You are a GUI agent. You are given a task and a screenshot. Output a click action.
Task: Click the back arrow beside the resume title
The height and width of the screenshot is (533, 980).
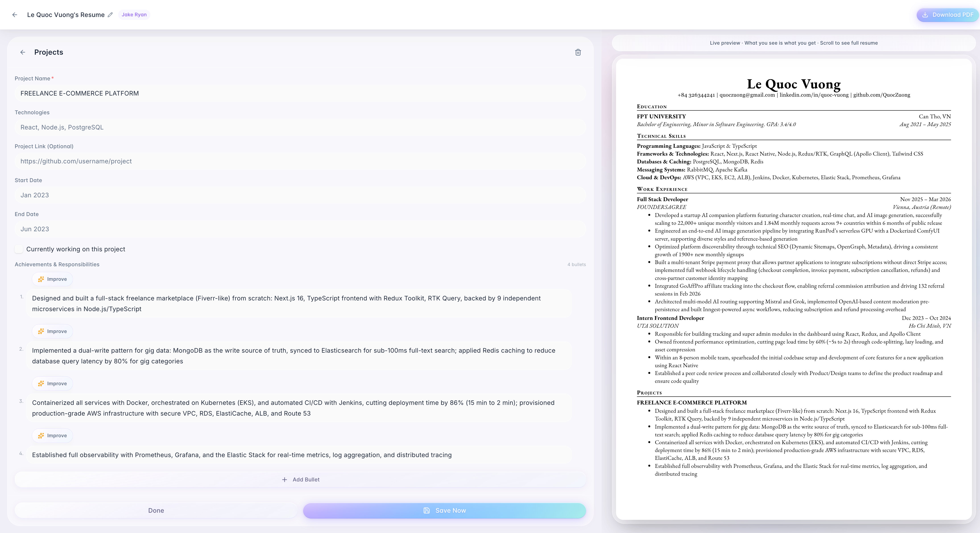pyautogui.click(x=14, y=15)
